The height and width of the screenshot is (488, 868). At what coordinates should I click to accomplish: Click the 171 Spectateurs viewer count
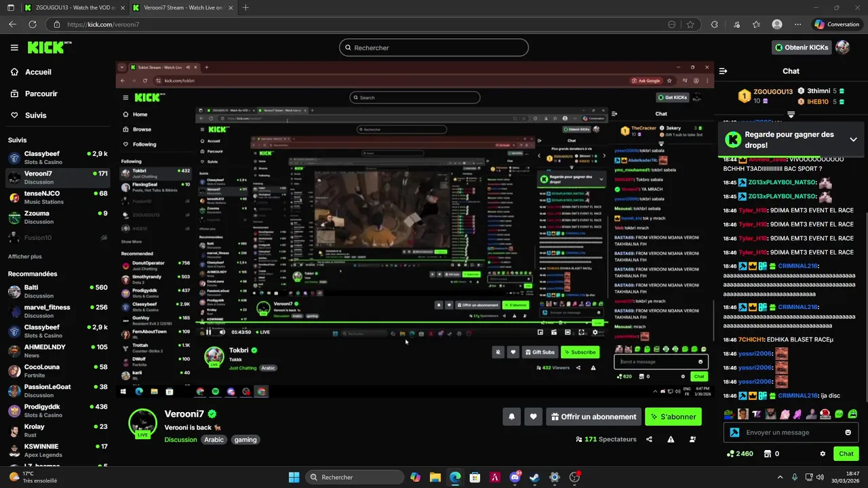point(606,439)
